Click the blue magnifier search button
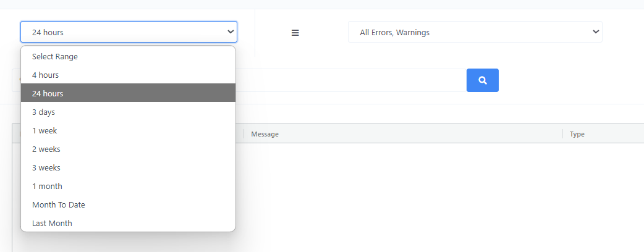Viewport: 644px width, 252px height. pos(483,80)
